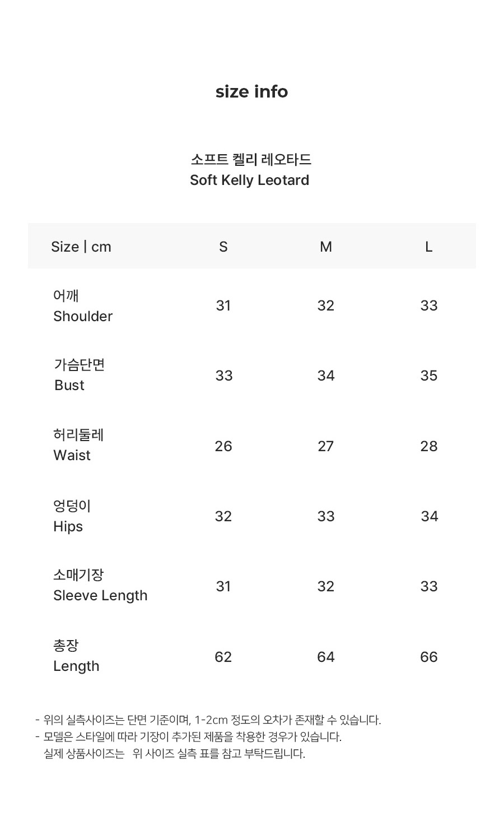504x834 pixels.
Task: Click the S size column header
Action: coord(223,247)
